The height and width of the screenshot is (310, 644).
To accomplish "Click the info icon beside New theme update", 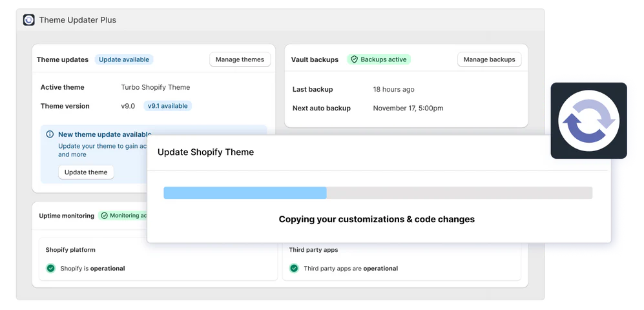I will click(x=50, y=134).
